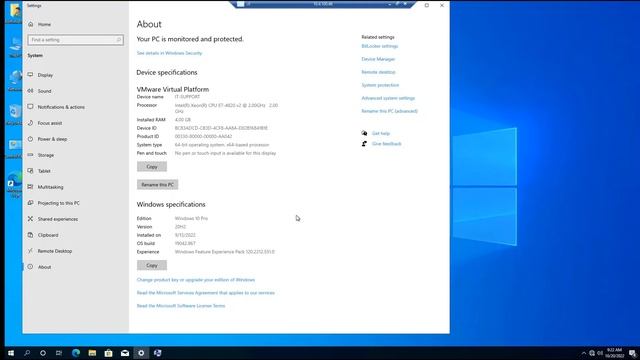
Task: Open Microsoft Software License Terms link
Action: tap(181, 306)
